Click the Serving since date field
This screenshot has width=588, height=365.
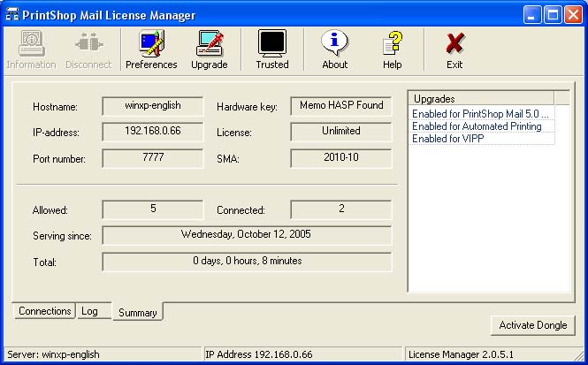tap(247, 235)
